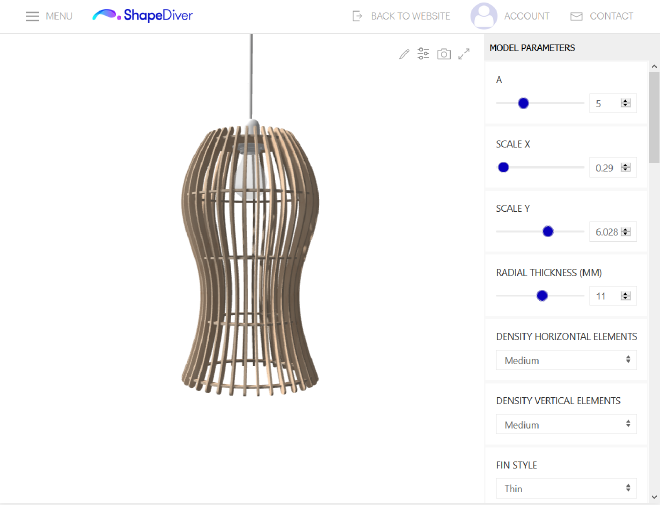Click the account avatar icon
This screenshot has height=505, width=660.
coord(484,16)
